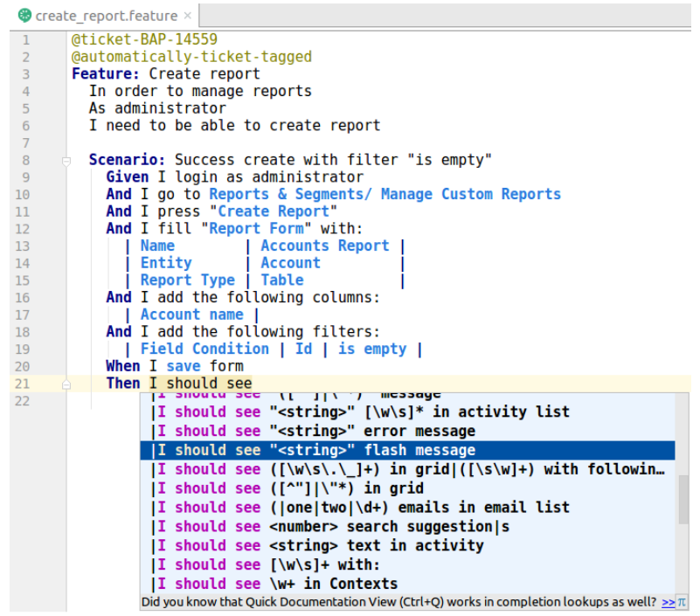Viewport: 700px width, 616px height.
Task: Close the create_report.feature tab
Action: click(188, 16)
